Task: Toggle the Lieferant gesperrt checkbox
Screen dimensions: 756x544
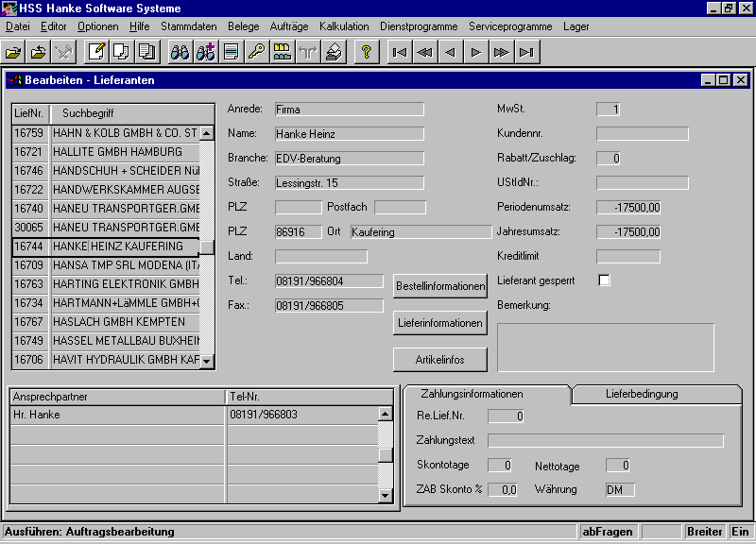Action: point(604,280)
